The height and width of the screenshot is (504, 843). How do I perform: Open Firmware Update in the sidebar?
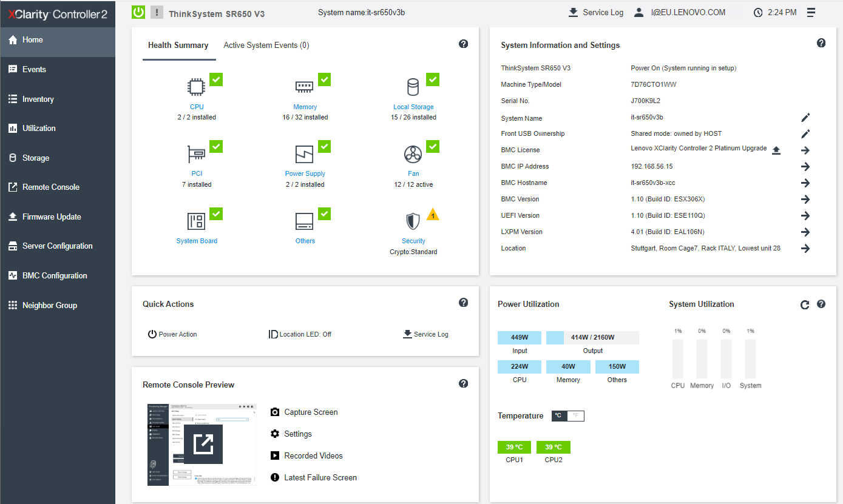58,217
